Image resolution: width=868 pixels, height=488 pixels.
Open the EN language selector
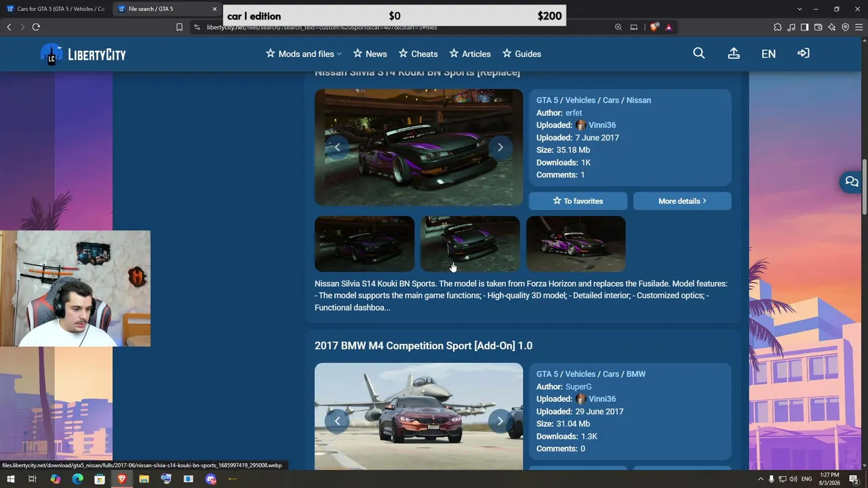click(768, 54)
